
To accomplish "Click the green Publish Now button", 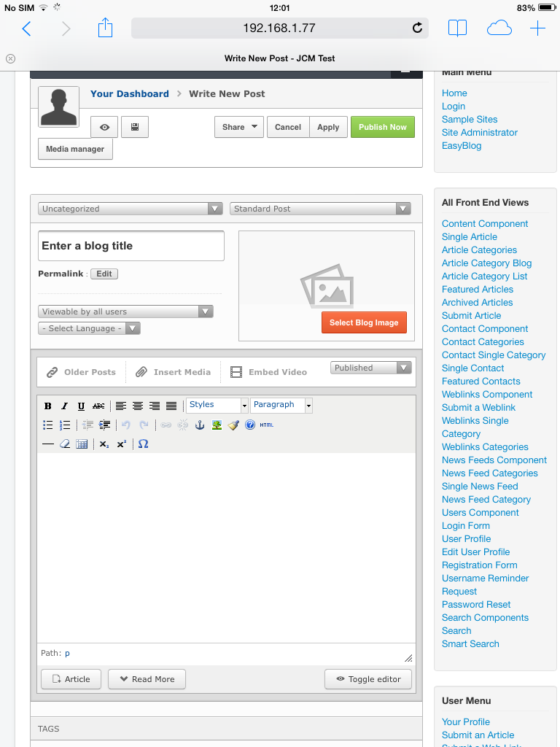I will pos(383,127).
